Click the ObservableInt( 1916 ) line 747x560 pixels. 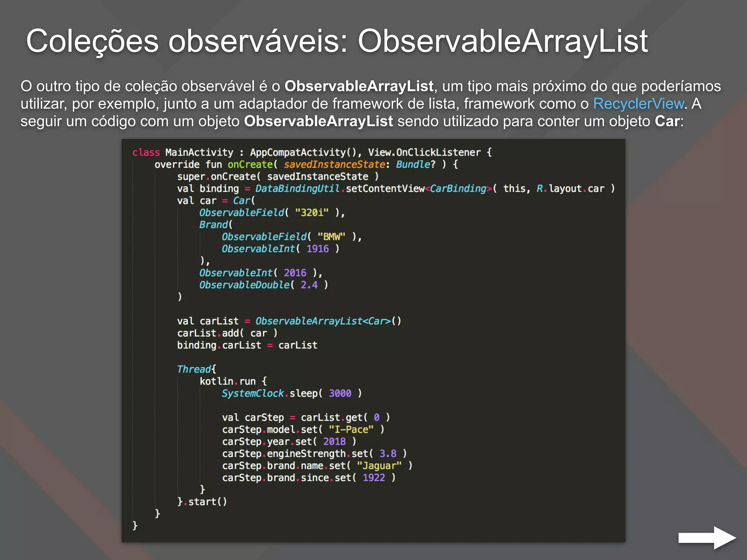click(280, 249)
